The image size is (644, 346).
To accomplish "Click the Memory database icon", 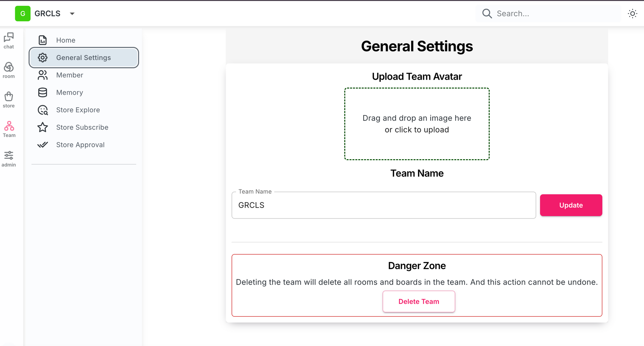I will [x=43, y=92].
